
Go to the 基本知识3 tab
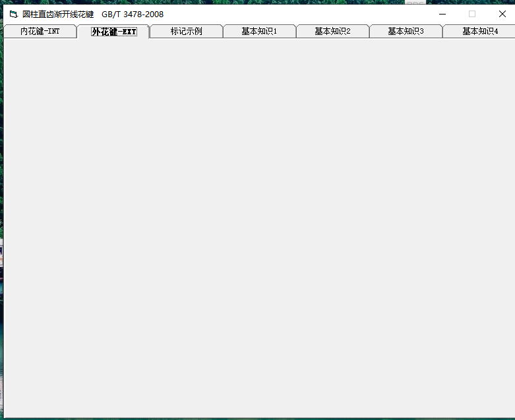point(406,32)
